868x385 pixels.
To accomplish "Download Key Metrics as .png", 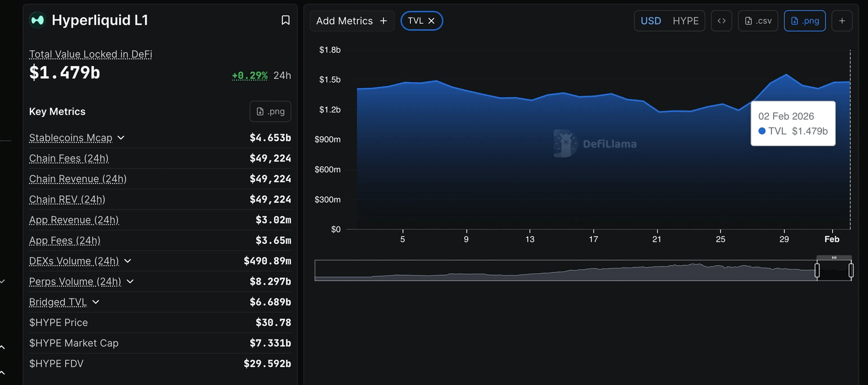I will click(x=270, y=111).
